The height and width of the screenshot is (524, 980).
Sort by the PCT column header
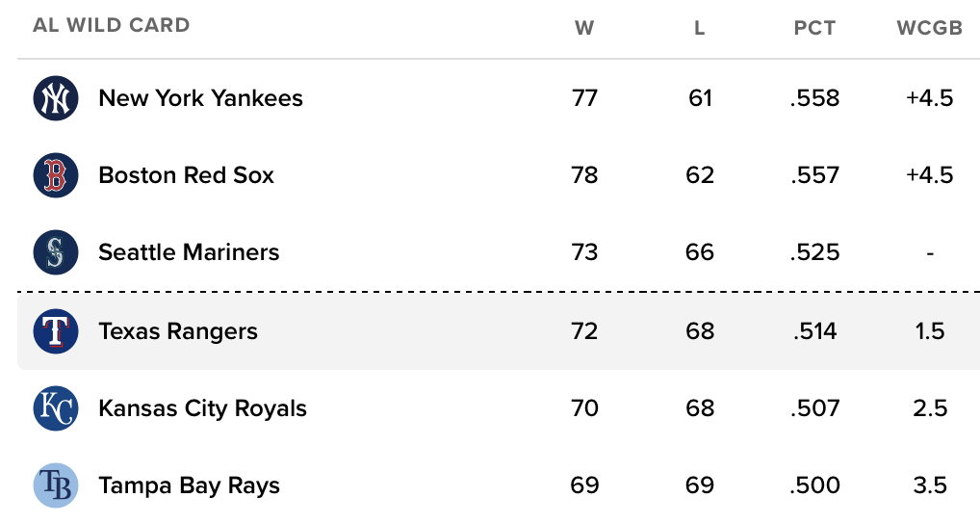point(814,28)
